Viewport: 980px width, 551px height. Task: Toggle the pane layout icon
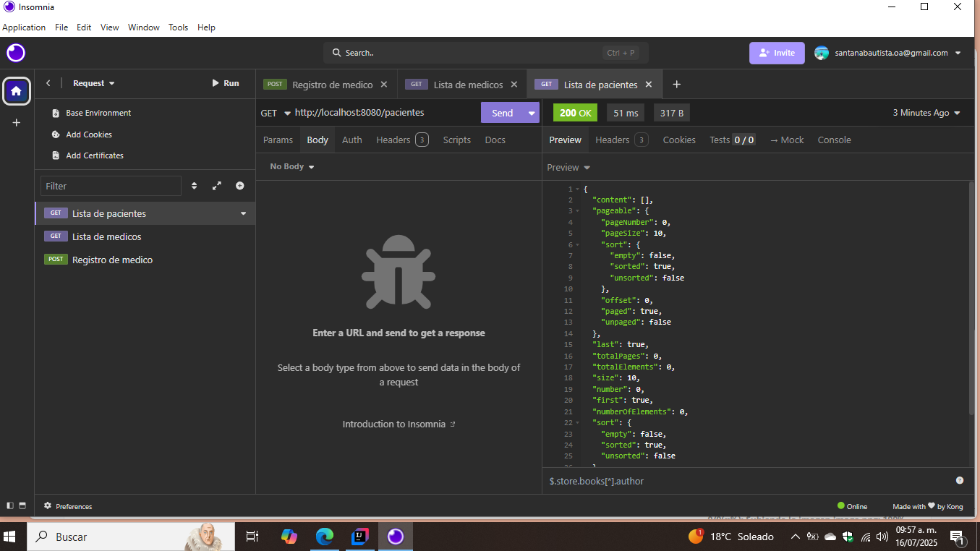click(22, 506)
